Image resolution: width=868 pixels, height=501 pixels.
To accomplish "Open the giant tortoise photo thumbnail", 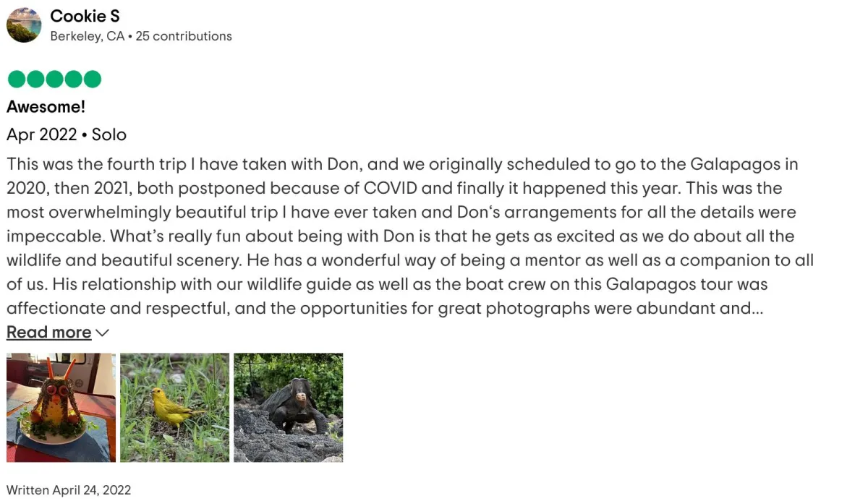I will [288, 407].
